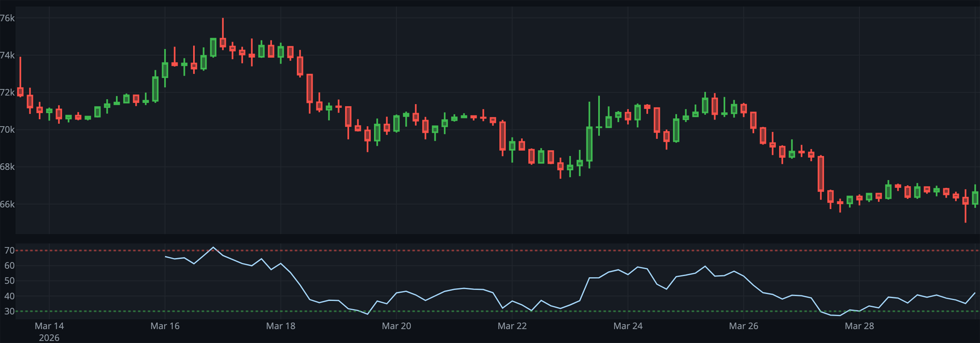This screenshot has height=343, width=980.
Task: Click the candle with wick reaching 76k
Action: click(223, 43)
